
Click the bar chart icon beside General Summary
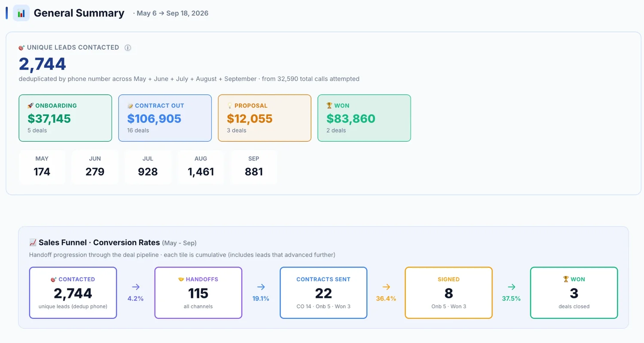[x=21, y=13]
